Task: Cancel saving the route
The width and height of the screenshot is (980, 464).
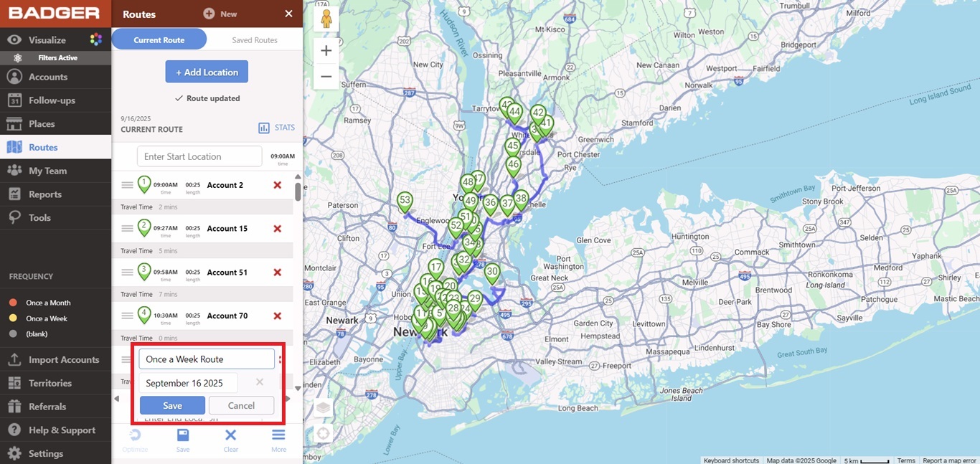Action: [x=241, y=405]
